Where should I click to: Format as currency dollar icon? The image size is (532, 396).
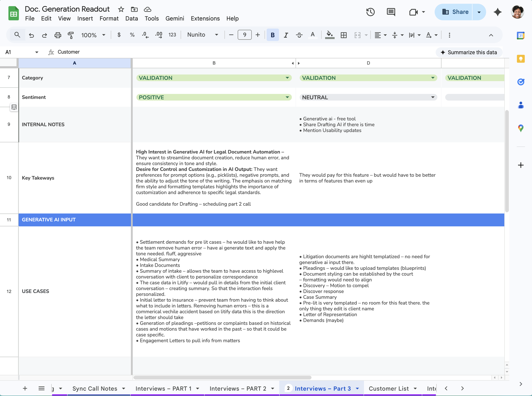click(x=119, y=35)
